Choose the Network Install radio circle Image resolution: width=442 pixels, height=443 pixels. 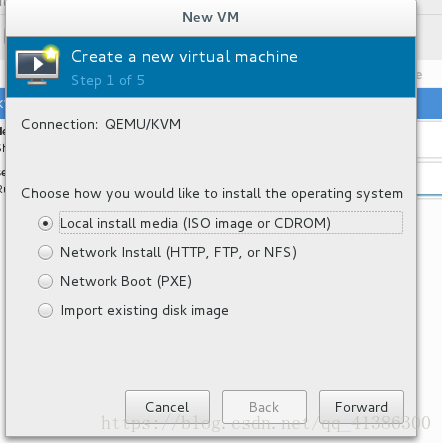click(x=45, y=252)
